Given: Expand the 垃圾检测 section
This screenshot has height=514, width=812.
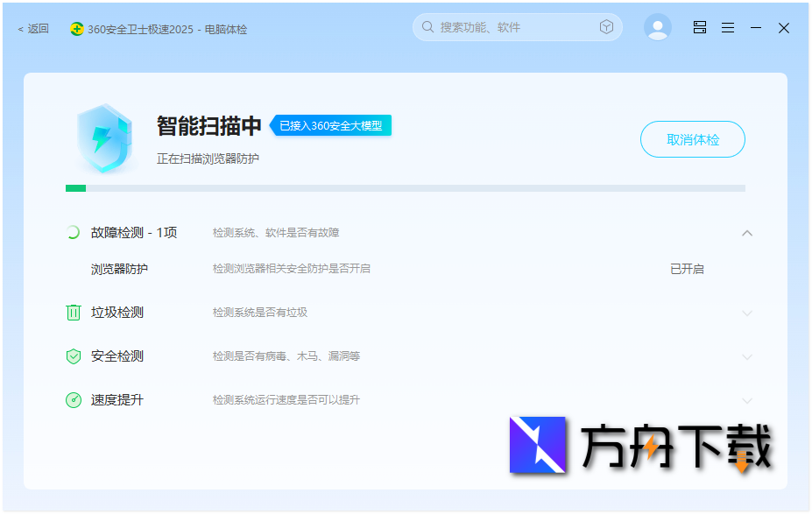Looking at the screenshot, I should coord(747,313).
